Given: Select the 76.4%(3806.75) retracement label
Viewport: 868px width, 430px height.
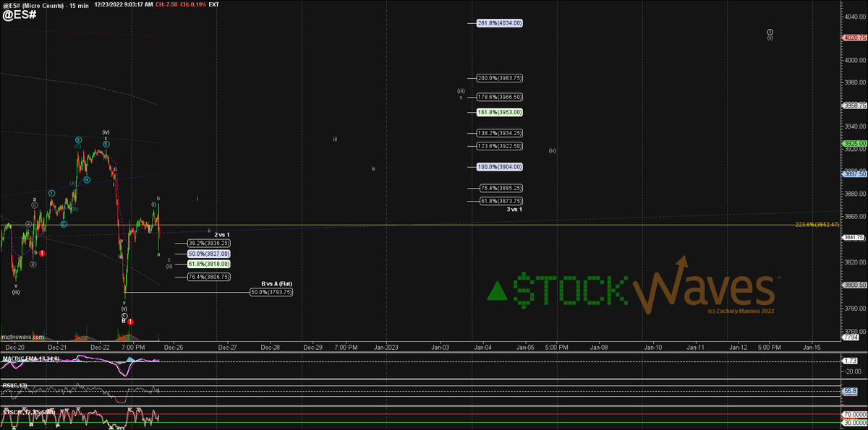Looking at the screenshot, I should [x=209, y=277].
